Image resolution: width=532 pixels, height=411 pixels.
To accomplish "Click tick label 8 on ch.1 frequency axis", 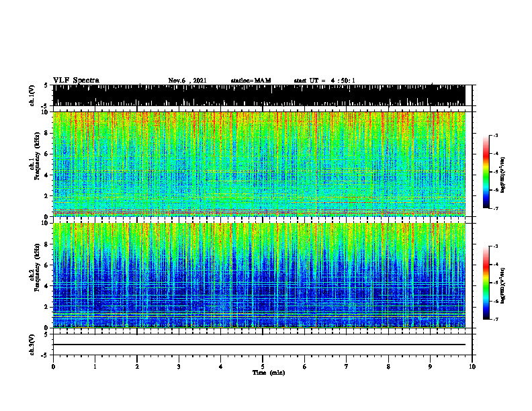I will [x=46, y=133].
